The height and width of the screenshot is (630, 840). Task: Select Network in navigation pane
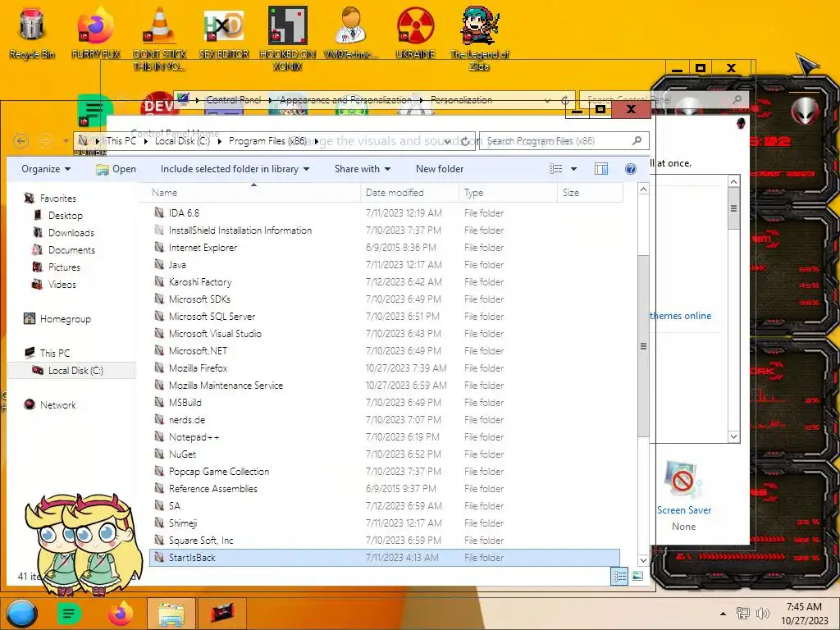(58, 405)
